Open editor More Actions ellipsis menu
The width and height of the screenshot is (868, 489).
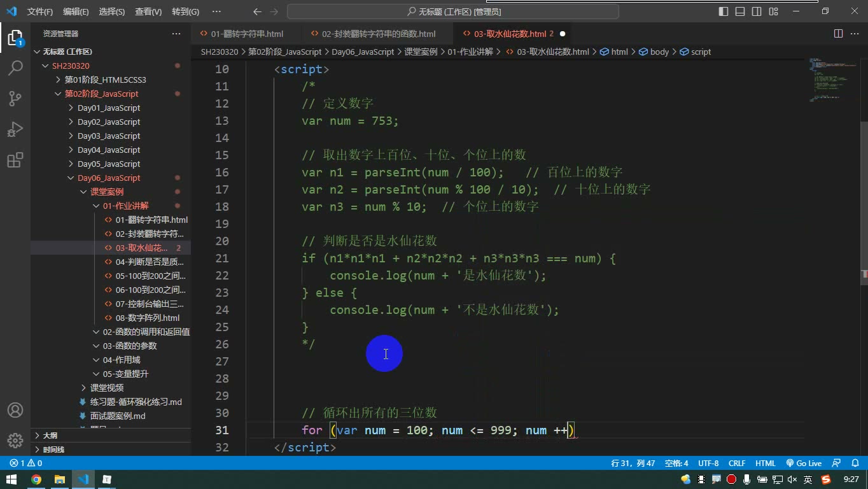pyautogui.click(x=855, y=34)
